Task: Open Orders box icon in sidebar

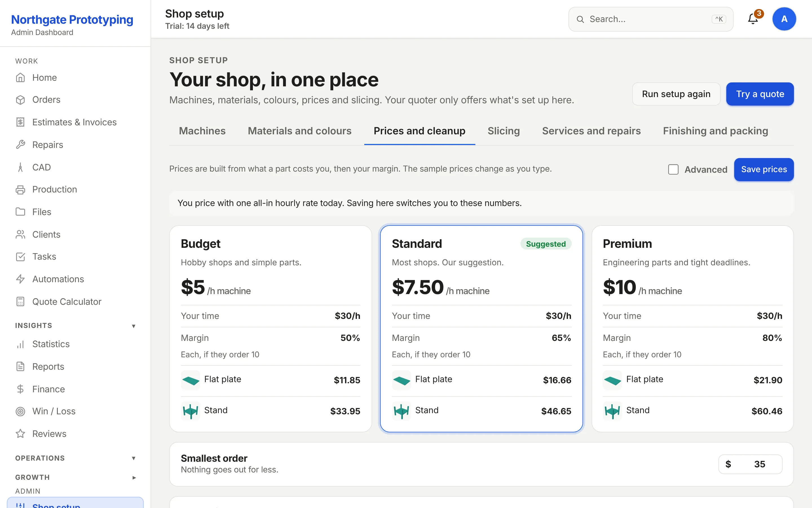Action: [21, 100]
